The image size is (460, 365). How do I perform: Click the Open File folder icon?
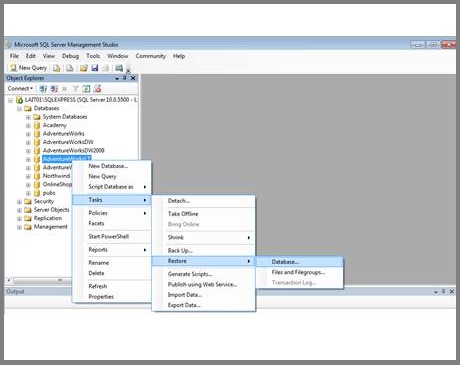coord(84,68)
